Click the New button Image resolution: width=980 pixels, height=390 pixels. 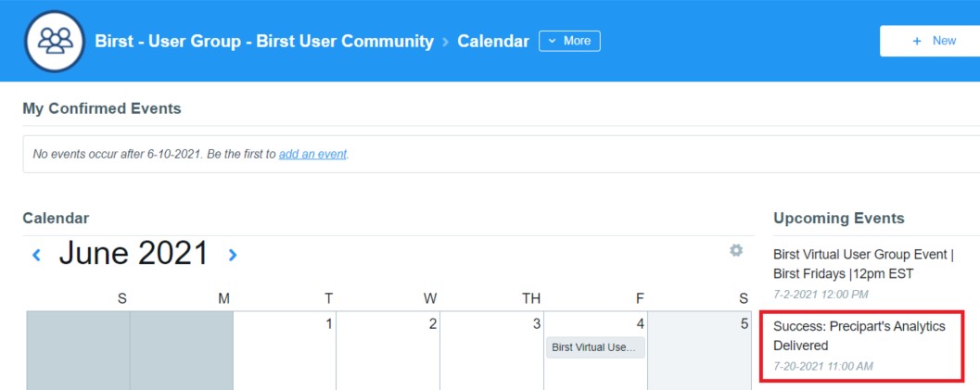930,41
